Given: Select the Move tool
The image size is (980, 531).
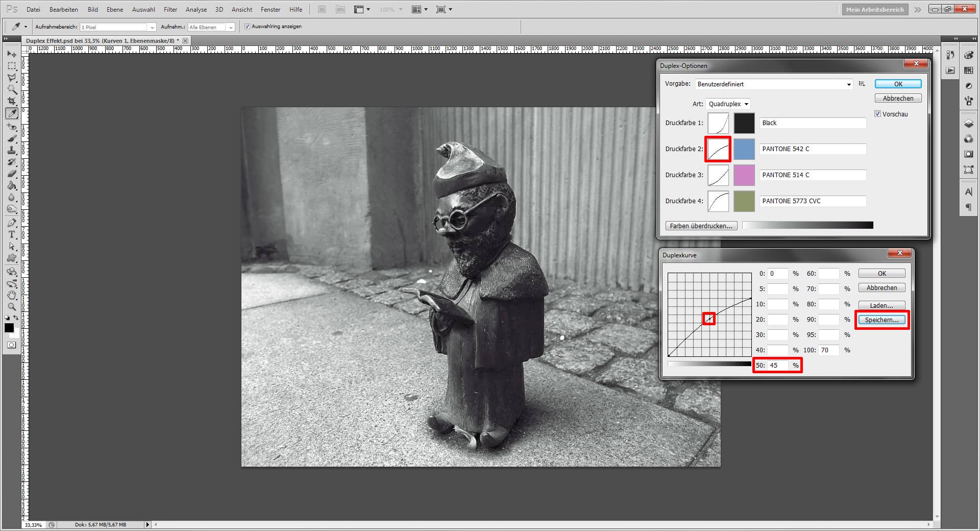Looking at the screenshot, I should (x=11, y=54).
